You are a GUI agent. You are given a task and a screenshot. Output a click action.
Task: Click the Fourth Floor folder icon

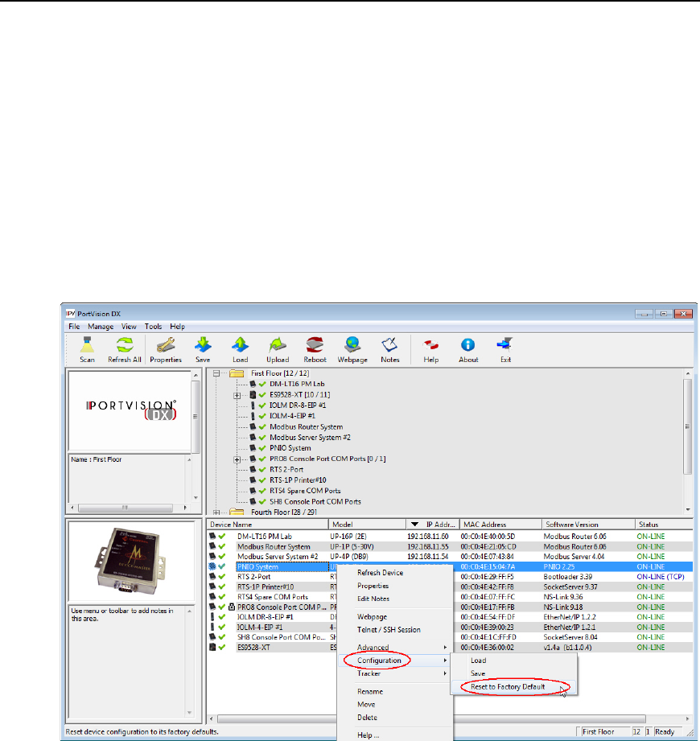pyautogui.click(x=237, y=512)
